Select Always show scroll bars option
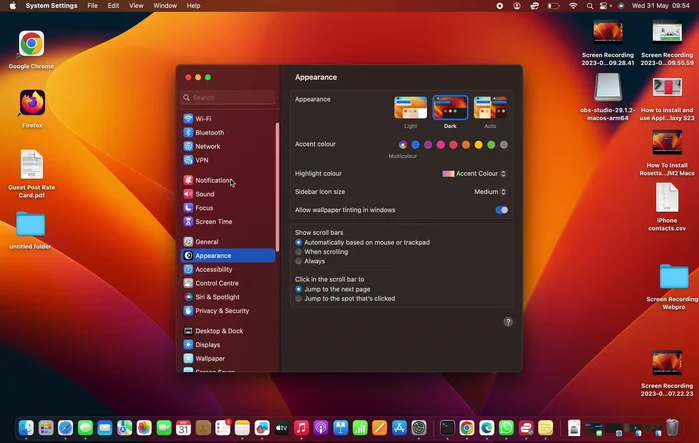Screen dimensions: 699x443 coord(298,261)
